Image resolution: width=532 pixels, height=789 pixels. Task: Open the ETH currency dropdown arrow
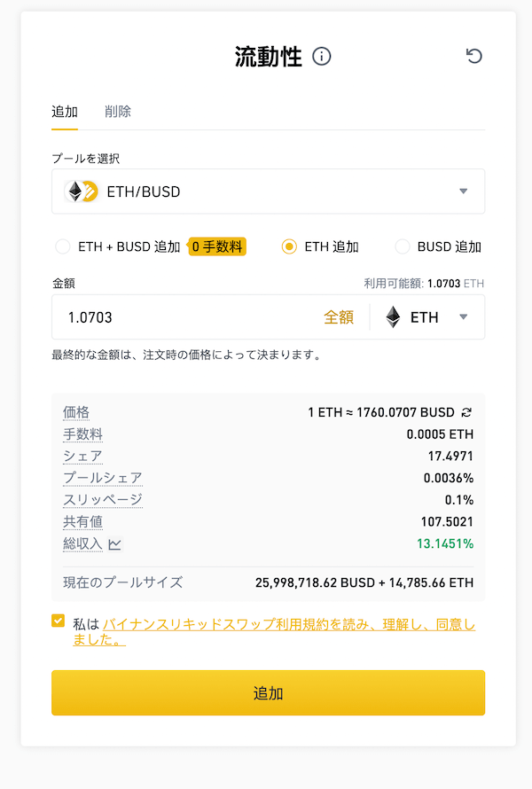point(464,317)
